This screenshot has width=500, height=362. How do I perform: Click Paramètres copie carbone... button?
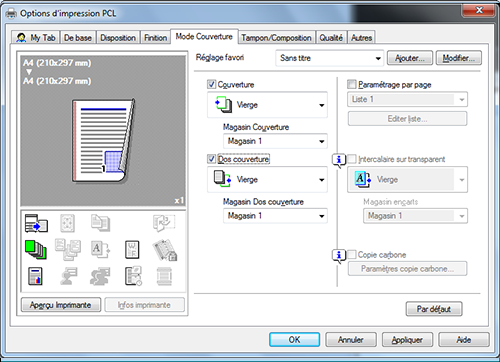[x=407, y=269]
